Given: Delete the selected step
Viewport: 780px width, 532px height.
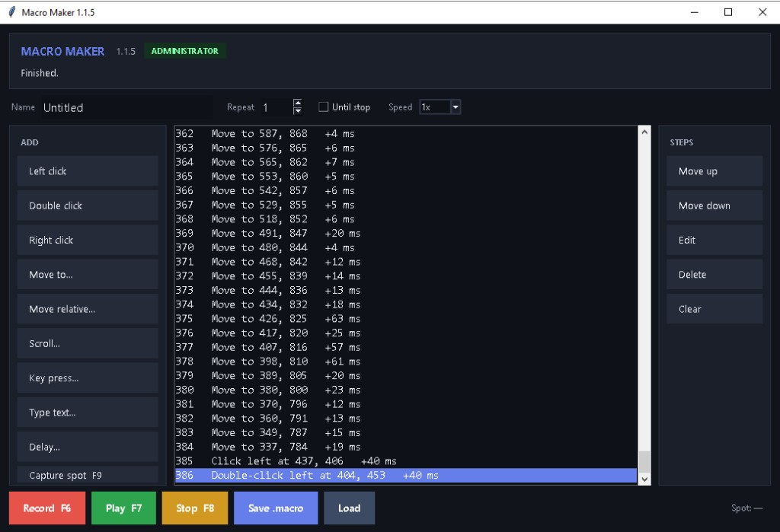Looking at the screenshot, I should (714, 275).
